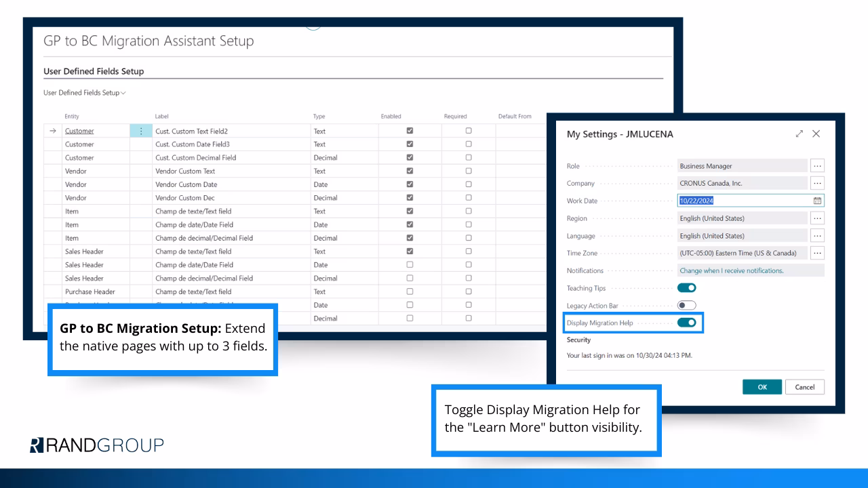
Task: Check Required for Cust. Custom Text Field2
Action: pyautogui.click(x=469, y=131)
